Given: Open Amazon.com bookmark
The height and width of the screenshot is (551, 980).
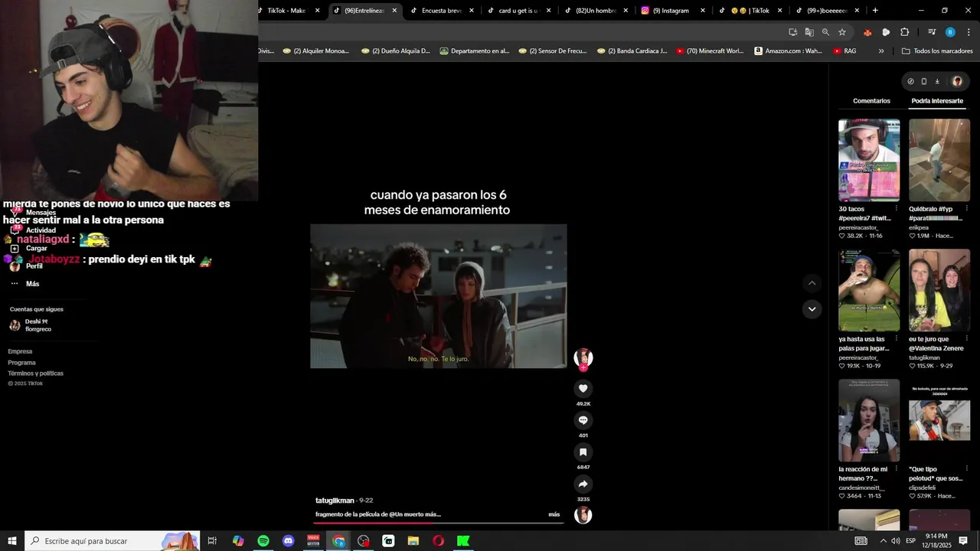Looking at the screenshot, I should [x=788, y=51].
